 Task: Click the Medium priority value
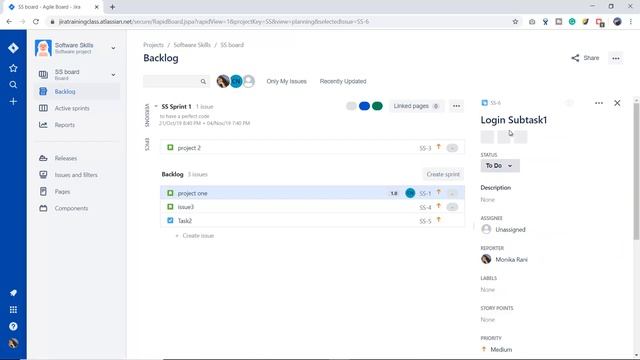click(x=497, y=349)
